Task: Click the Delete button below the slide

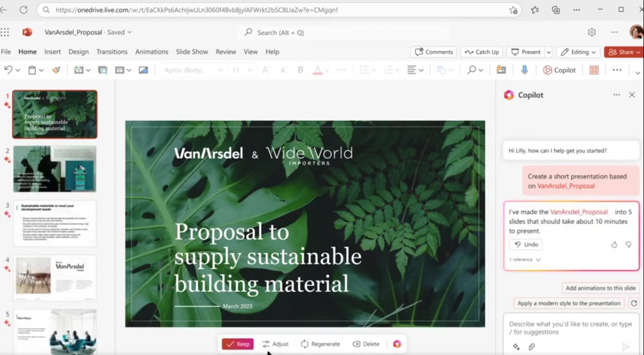Action: (366, 344)
